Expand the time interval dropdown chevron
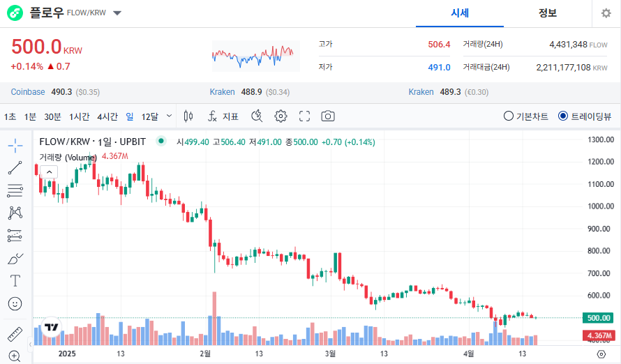 pyautogui.click(x=169, y=116)
